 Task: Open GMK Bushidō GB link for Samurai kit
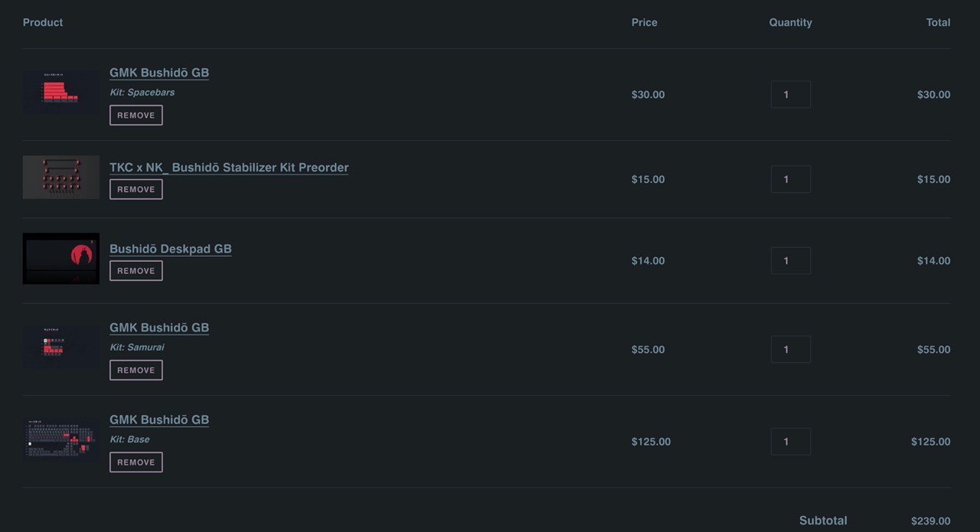tap(159, 328)
